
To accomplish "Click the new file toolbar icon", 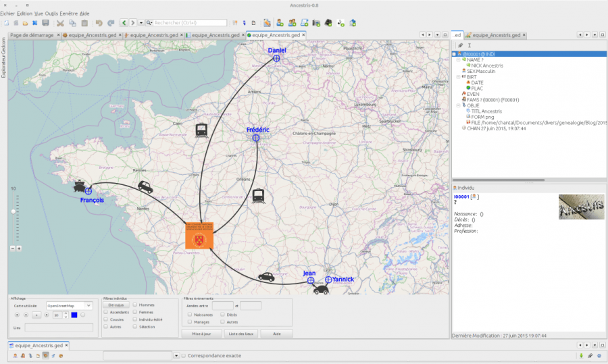I will point(7,23).
